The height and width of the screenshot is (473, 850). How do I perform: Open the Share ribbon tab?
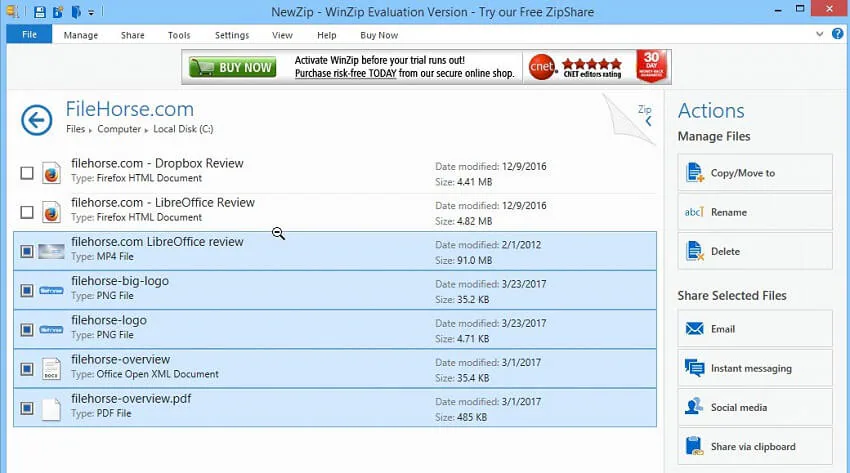coord(132,35)
